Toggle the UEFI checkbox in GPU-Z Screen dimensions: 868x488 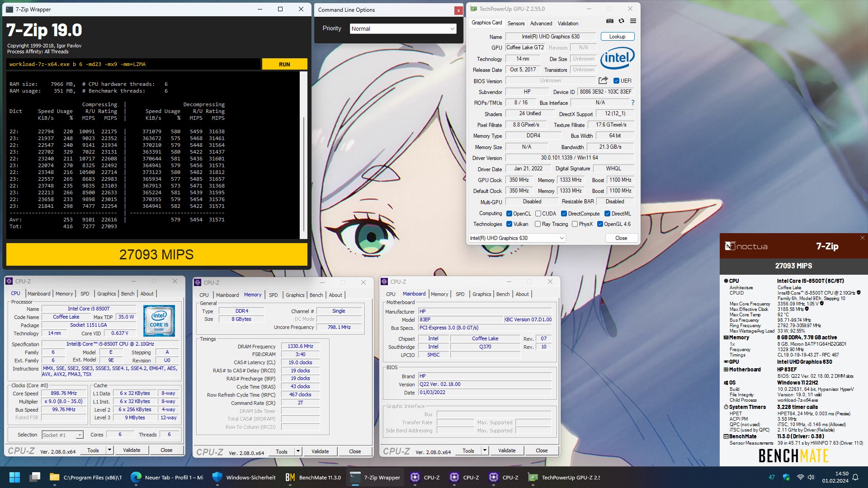(616, 81)
